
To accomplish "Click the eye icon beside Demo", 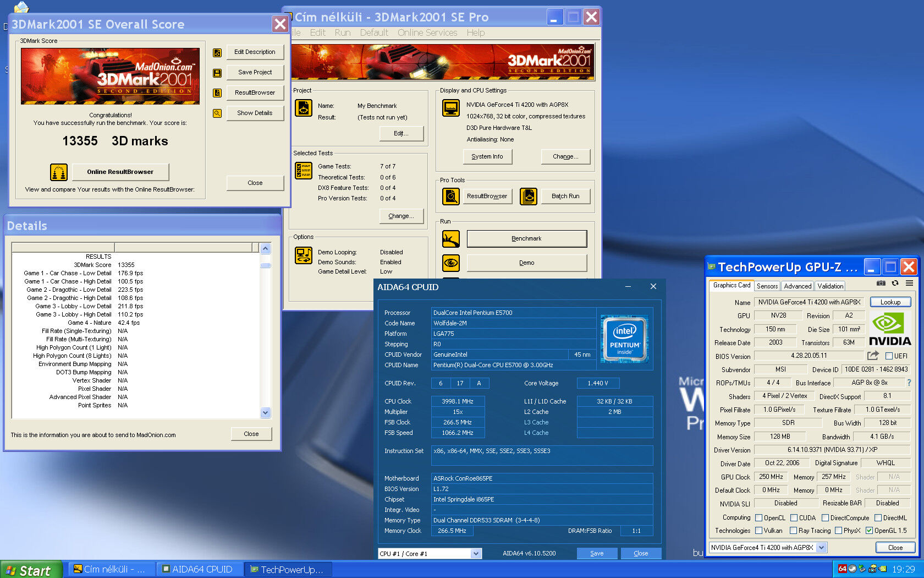I will 451,263.
